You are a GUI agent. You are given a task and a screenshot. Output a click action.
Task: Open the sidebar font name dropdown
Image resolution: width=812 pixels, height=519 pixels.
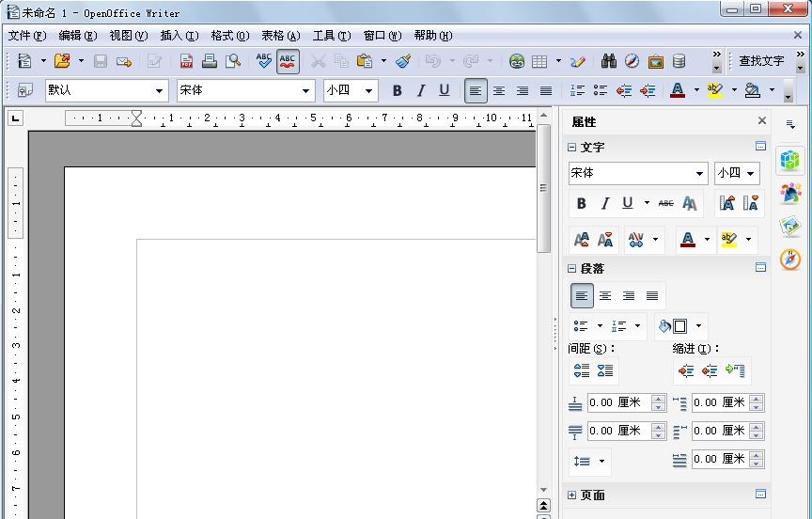(x=699, y=174)
